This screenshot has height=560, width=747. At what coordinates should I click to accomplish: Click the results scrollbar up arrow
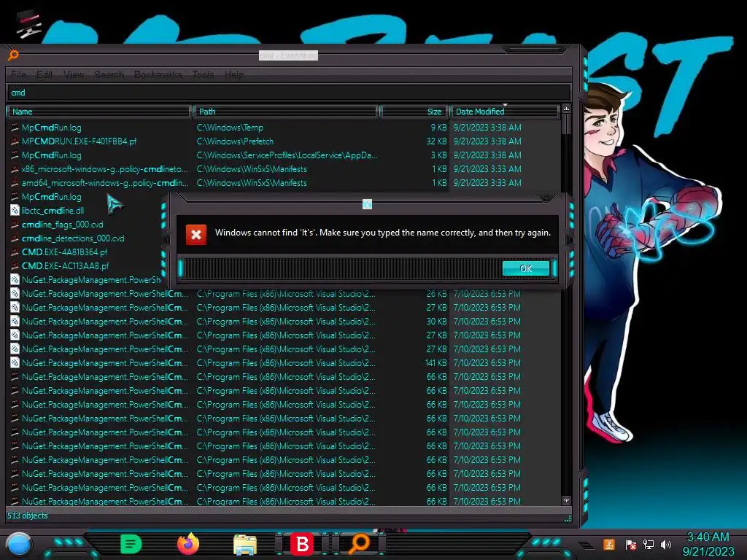tap(566, 109)
